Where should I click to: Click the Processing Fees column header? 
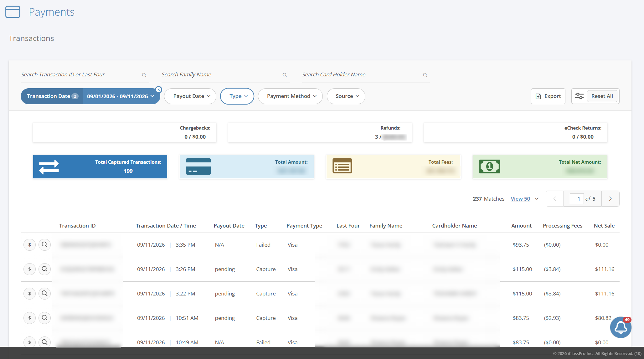tap(562, 226)
